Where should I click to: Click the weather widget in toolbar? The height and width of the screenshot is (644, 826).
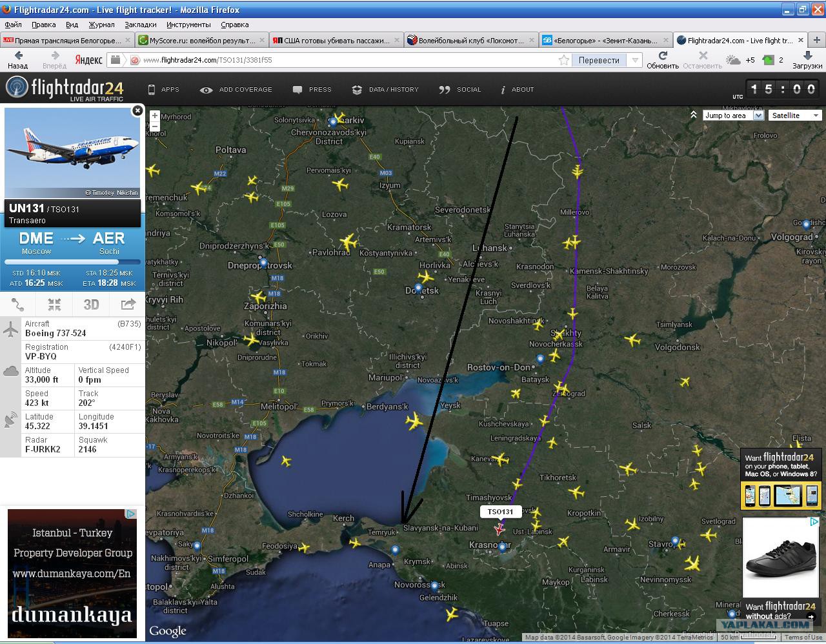coord(740,60)
